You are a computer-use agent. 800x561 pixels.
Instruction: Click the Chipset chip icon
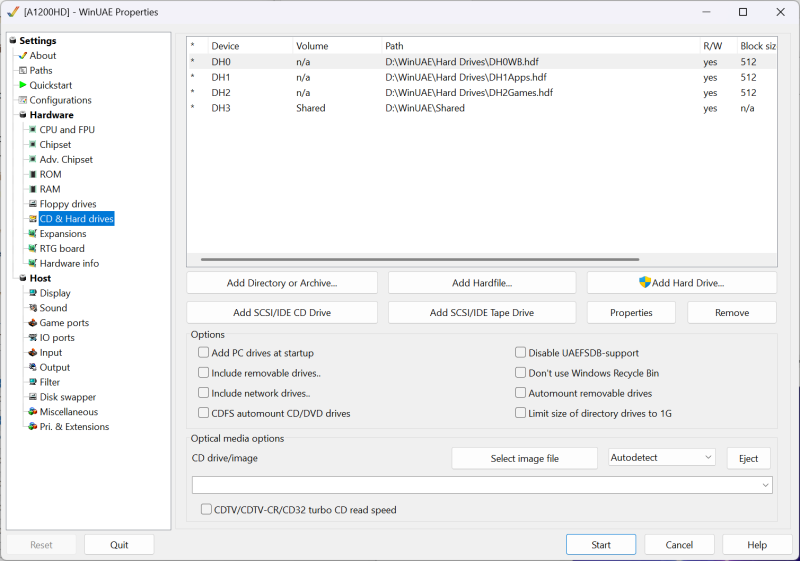[x=33, y=144]
